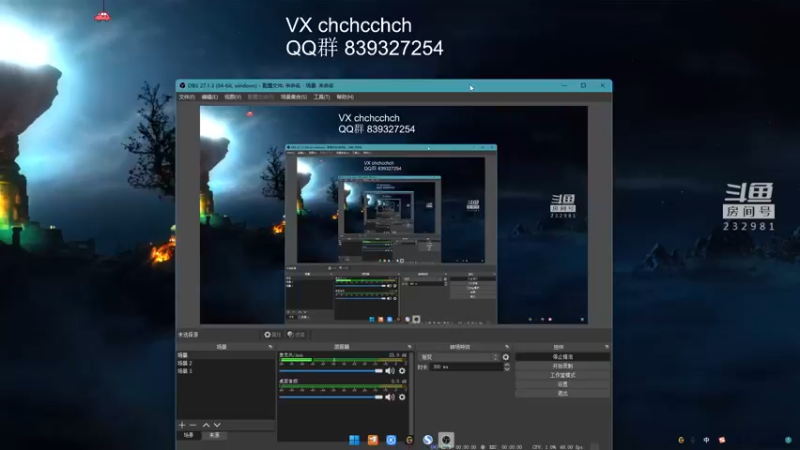Click the 退出 exit button
Image resolution: width=800 pixels, height=450 pixels.
click(563, 393)
